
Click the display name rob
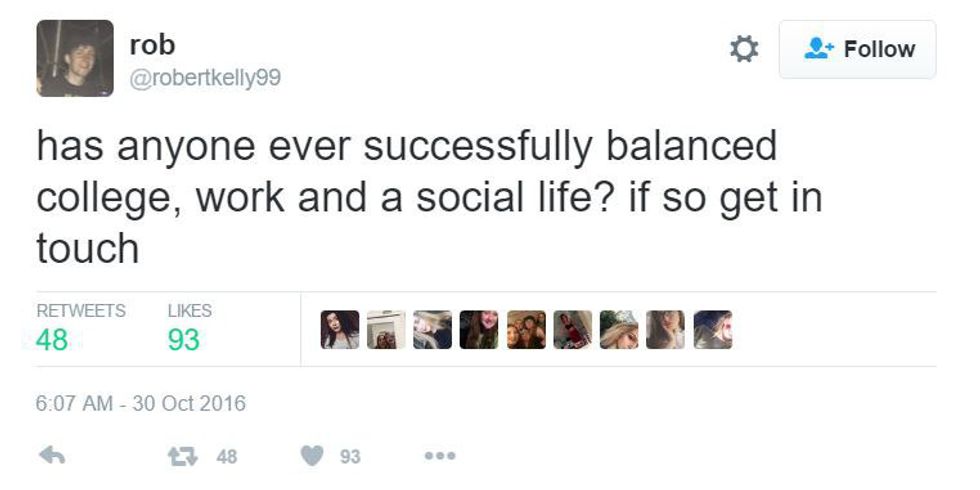click(x=152, y=45)
